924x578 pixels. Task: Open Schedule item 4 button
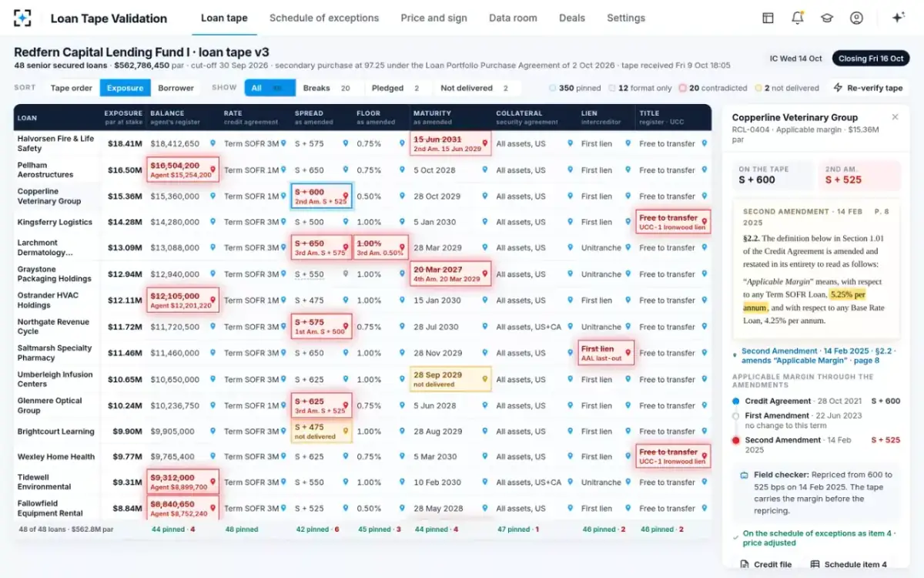pos(849,564)
